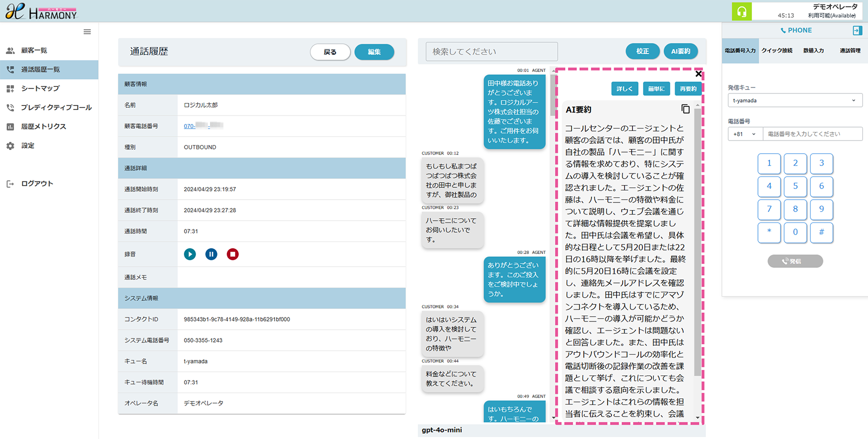The height and width of the screenshot is (439, 868).
Task: Collapse the phone panel with arrow icon
Action: [857, 30]
